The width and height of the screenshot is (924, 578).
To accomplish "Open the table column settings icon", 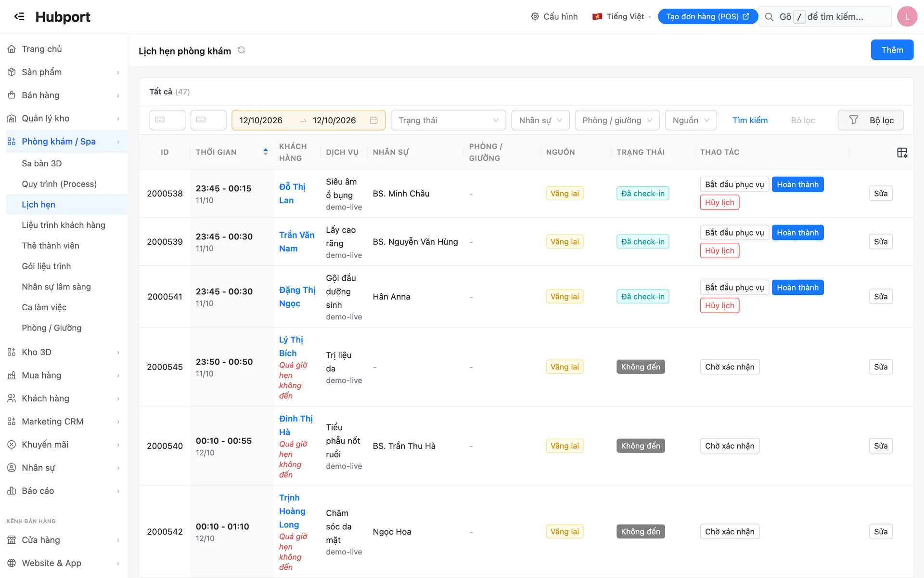I will (902, 153).
